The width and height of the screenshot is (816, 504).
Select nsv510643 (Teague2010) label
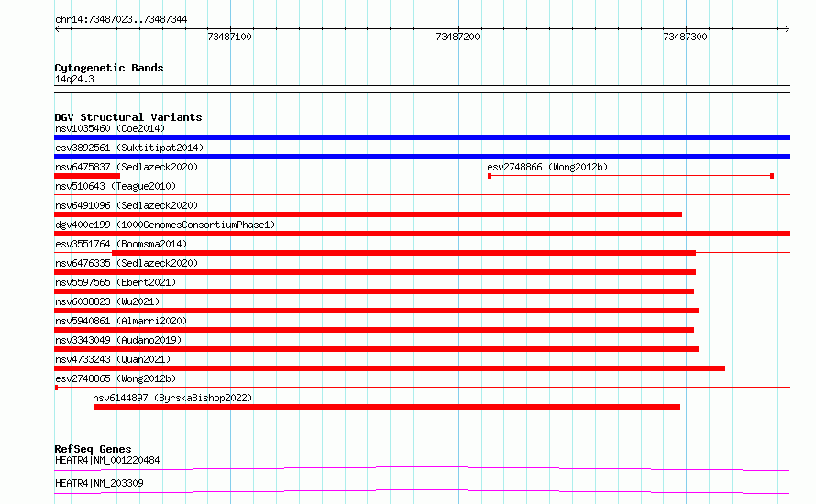[x=116, y=186]
